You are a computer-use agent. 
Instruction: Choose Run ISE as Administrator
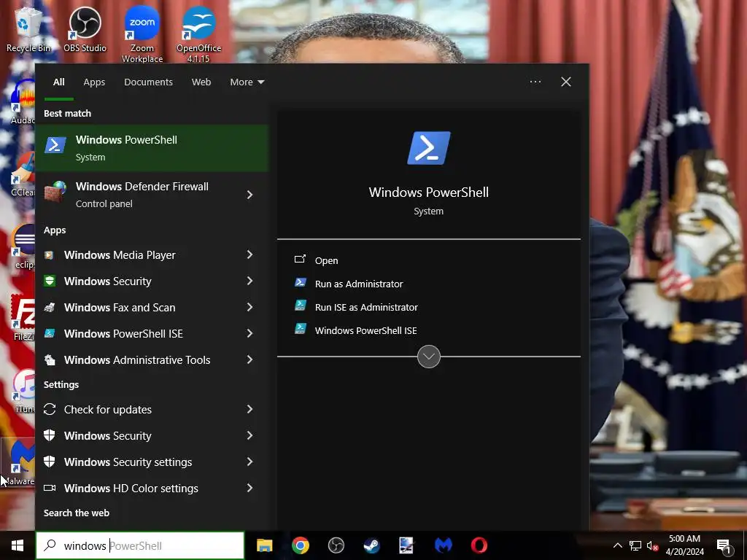[x=366, y=307]
